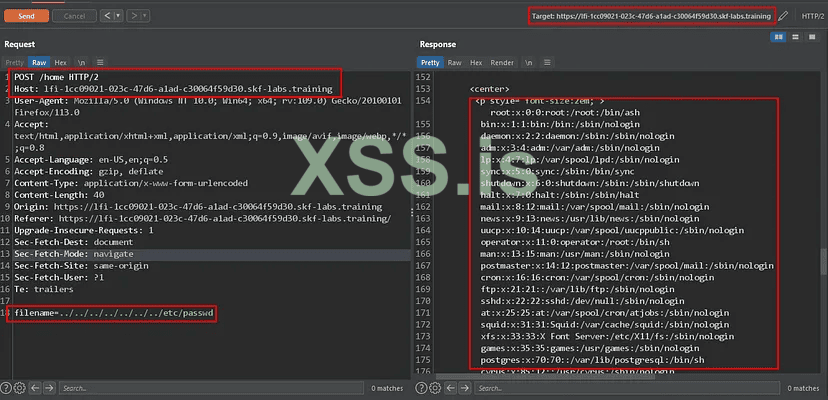This screenshot has width=828, height=400.
Task: Open the previous-request history dropdown arrow
Action: coord(118,16)
